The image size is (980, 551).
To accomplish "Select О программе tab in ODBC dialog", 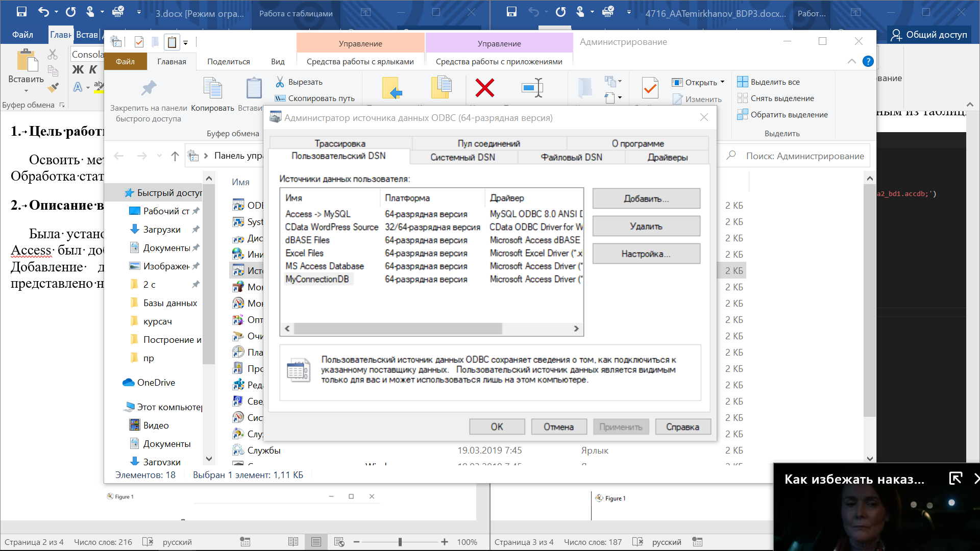I will 638,143.
